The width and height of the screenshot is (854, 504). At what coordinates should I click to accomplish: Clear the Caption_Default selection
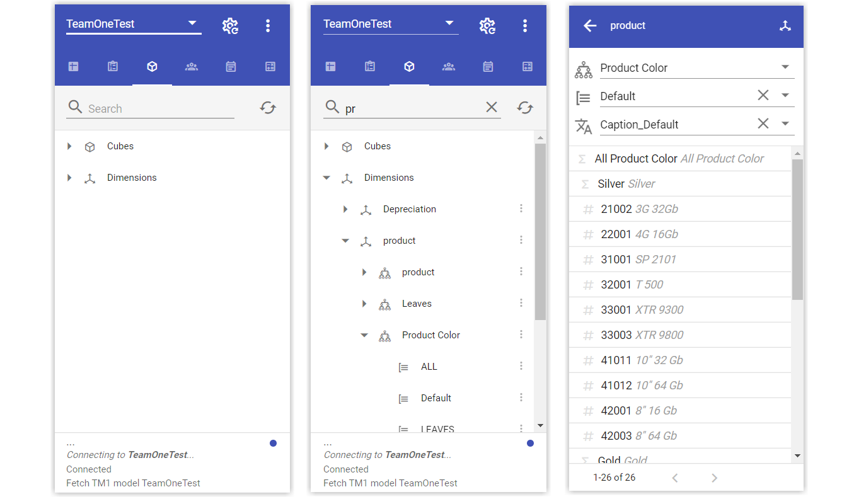(763, 123)
